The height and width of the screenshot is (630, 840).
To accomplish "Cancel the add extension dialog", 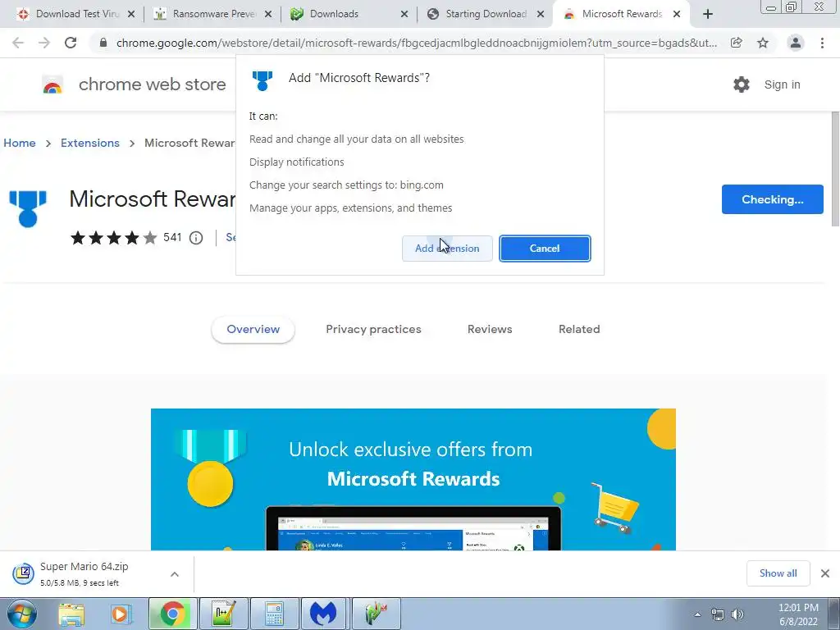I will click(x=545, y=249).
